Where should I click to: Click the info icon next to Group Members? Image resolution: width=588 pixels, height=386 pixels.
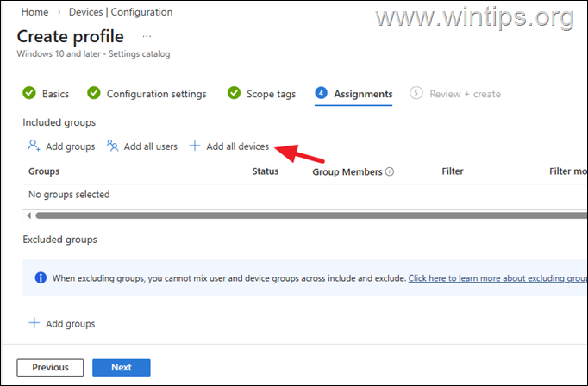coord(390,171)
